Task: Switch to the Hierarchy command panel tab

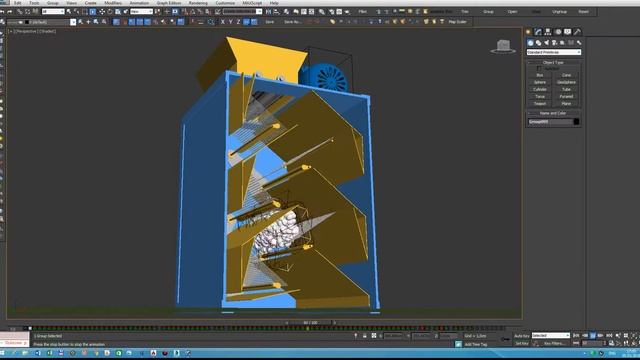Action: 548,32
